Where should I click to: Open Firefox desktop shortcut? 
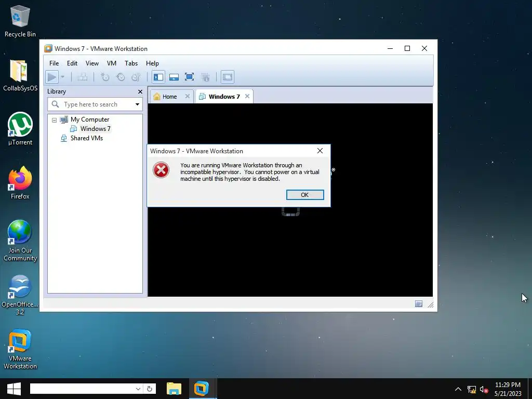tap(20, 183)
